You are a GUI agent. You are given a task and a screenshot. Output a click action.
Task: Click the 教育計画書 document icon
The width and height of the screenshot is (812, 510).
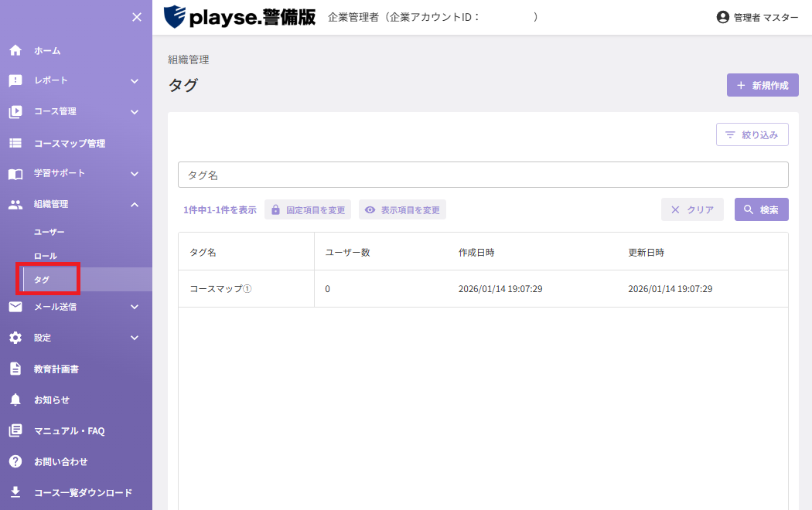coord(15,369)
